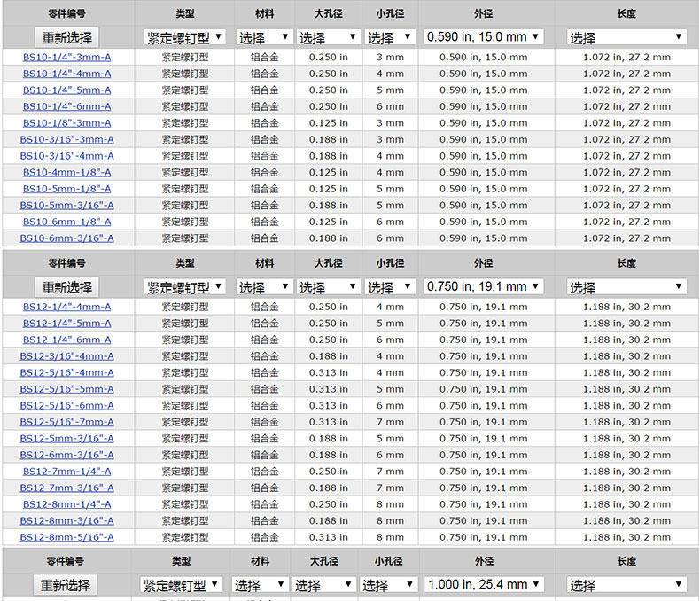
Task: Open the 1.000 in, 25.4 mm 外径 dropdown
Action: 484,585
